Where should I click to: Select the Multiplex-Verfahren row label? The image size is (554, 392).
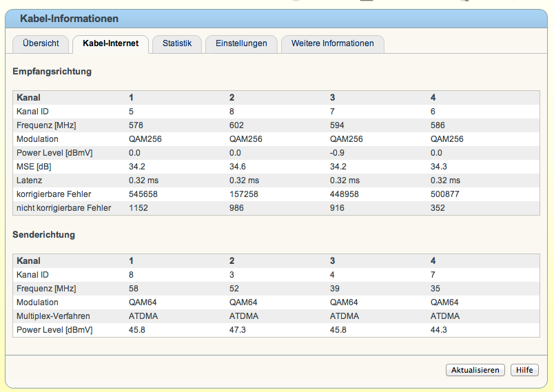54,316
